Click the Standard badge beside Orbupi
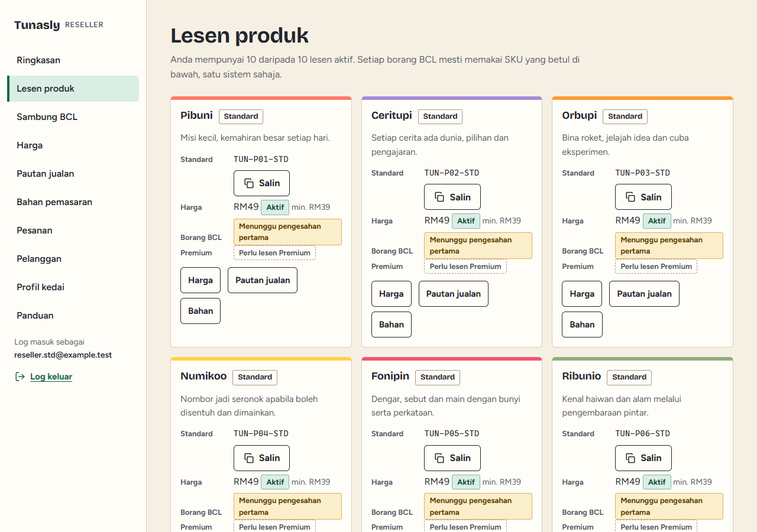The image size is (757, 532). coord(625,116)
